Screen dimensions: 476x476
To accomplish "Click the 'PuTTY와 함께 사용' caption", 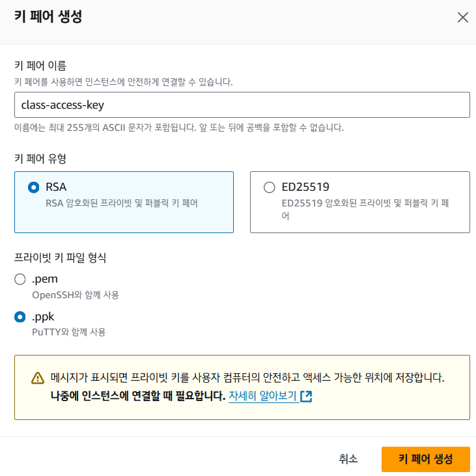I will tap(69, 332).
